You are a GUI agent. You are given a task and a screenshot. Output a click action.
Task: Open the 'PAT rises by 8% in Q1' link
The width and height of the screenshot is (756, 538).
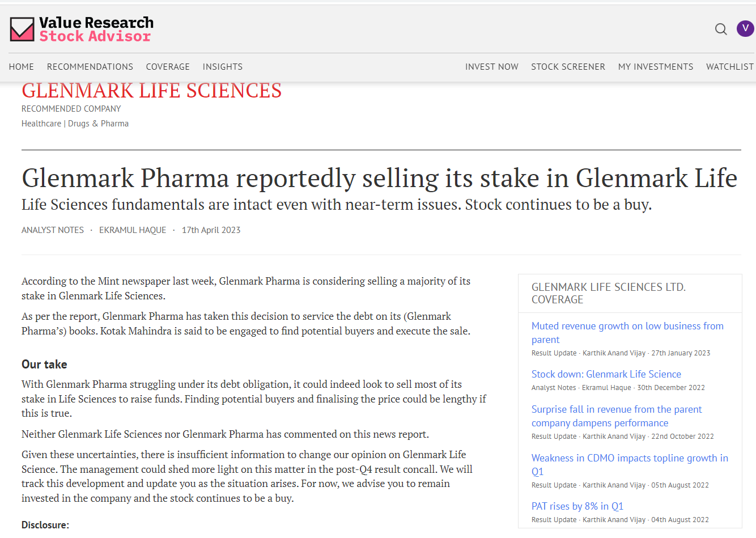[577, 506]
